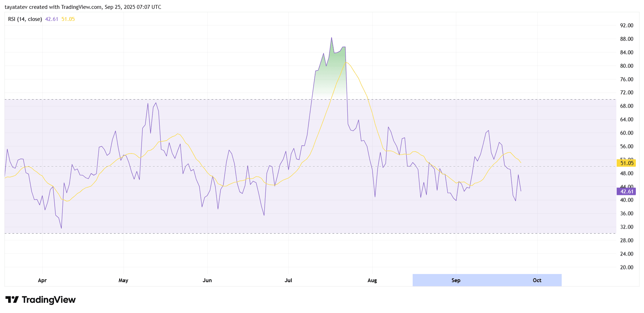Click the Jun label on the time axis

[x=207, y=280]
